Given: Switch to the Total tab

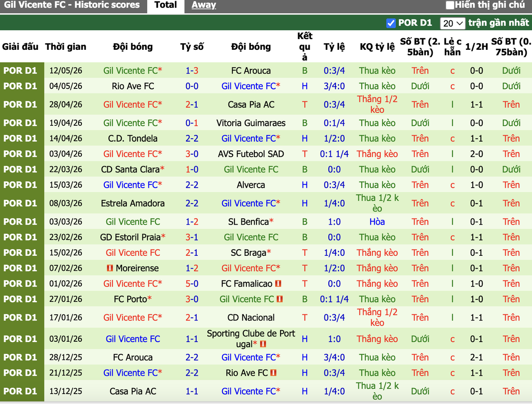Looking at the screenshot, I should click(165, 5).
